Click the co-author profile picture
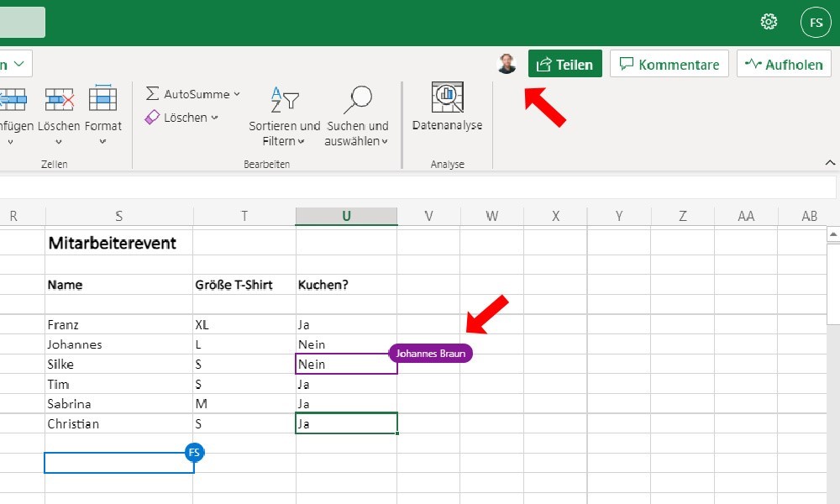The image size is (840, 504). coord(507,64)
